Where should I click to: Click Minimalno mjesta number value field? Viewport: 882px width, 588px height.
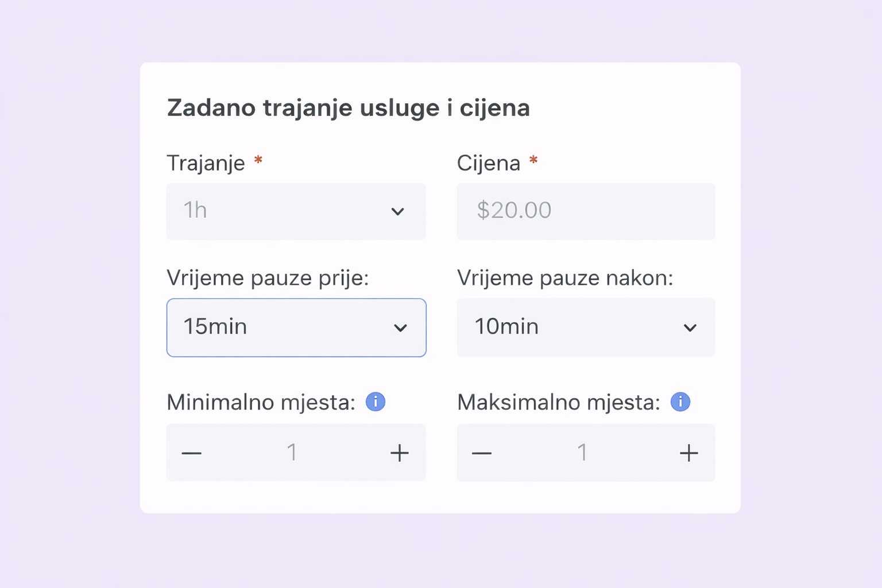tap(292, 452)
